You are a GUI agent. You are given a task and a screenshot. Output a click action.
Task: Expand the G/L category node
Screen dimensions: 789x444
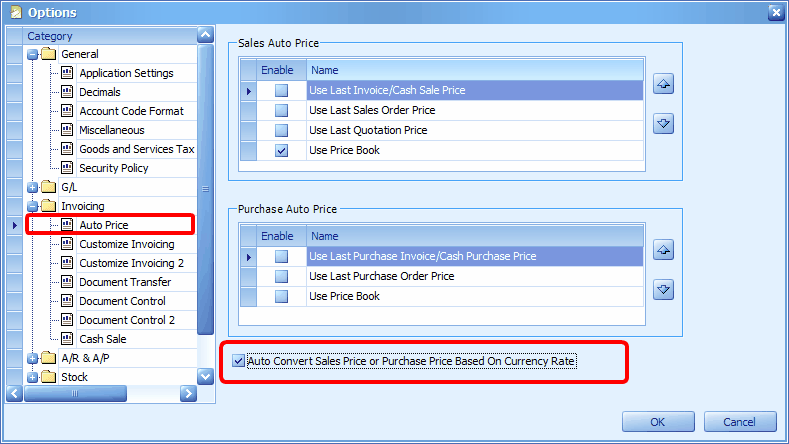click(x=32, y=187)
